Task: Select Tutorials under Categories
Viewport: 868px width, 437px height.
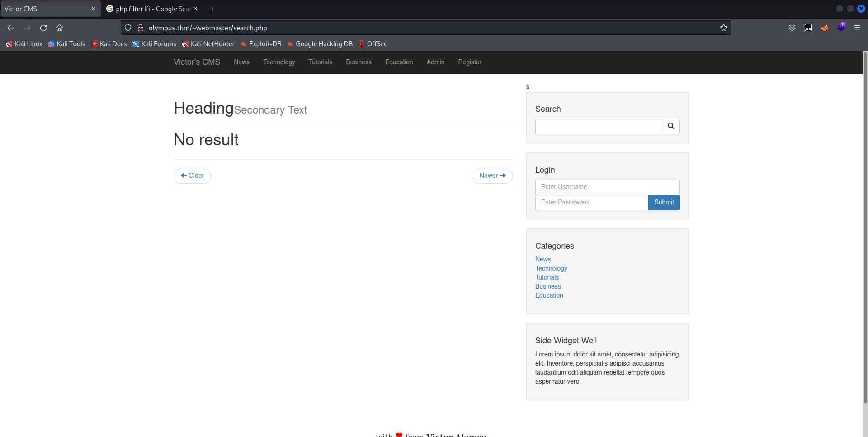Action: coord(547,277)
